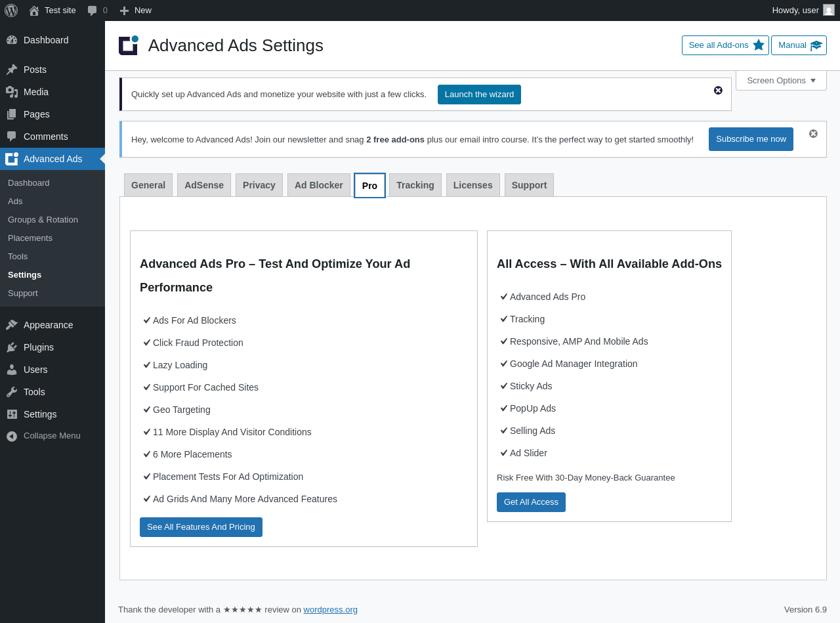Image resolution: width=840 pixels, height=623 pixels.
Task: Open Groups & Rotation submenu item
Action: (43, 220)
